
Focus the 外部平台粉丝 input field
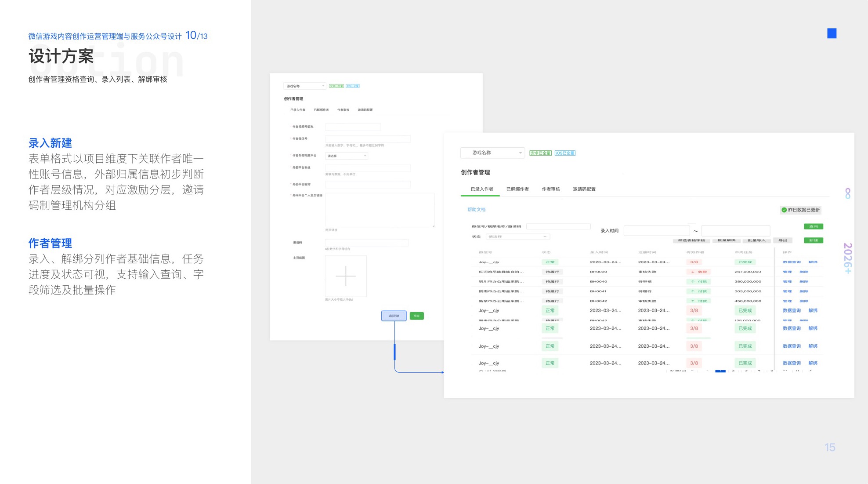pos(368,167)
